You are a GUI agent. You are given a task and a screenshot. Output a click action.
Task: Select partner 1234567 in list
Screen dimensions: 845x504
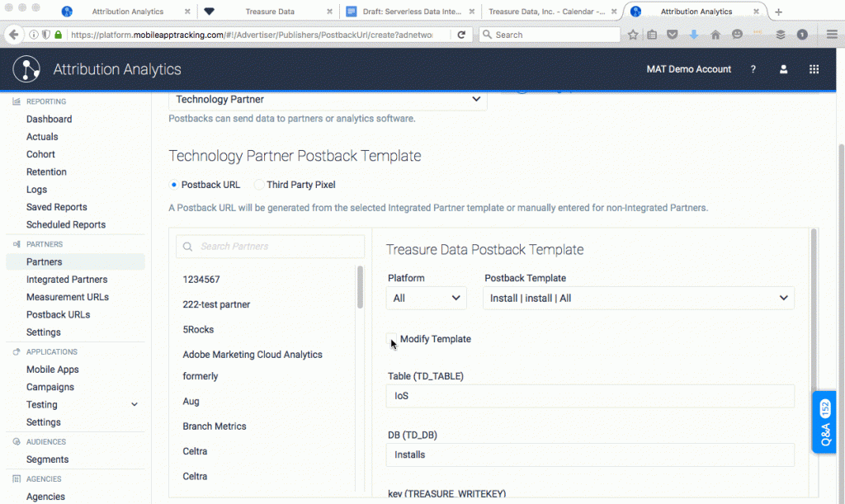click(201, 280)
